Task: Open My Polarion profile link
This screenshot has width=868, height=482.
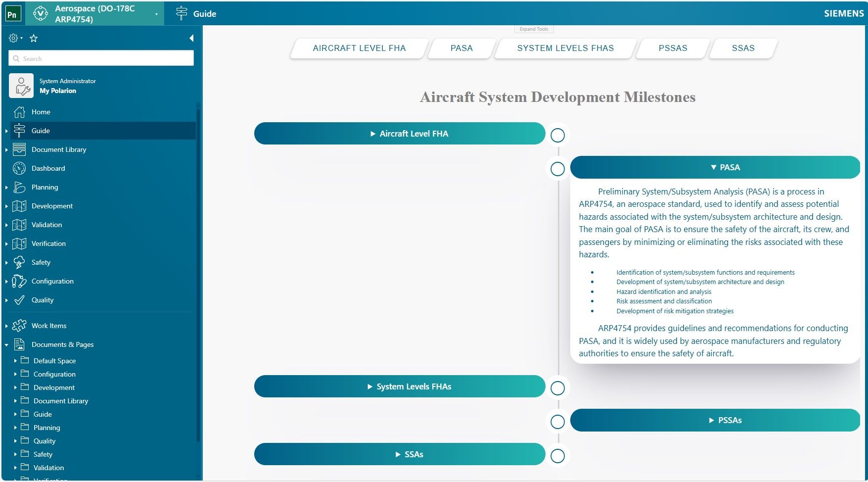Action: pos(58,91)
